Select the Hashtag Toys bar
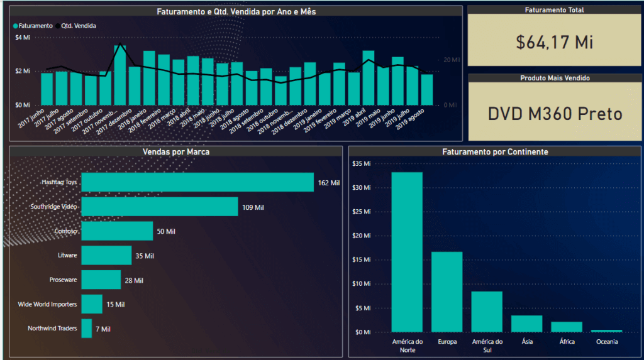This screenshot has width=644, height=360. point(197,182)
